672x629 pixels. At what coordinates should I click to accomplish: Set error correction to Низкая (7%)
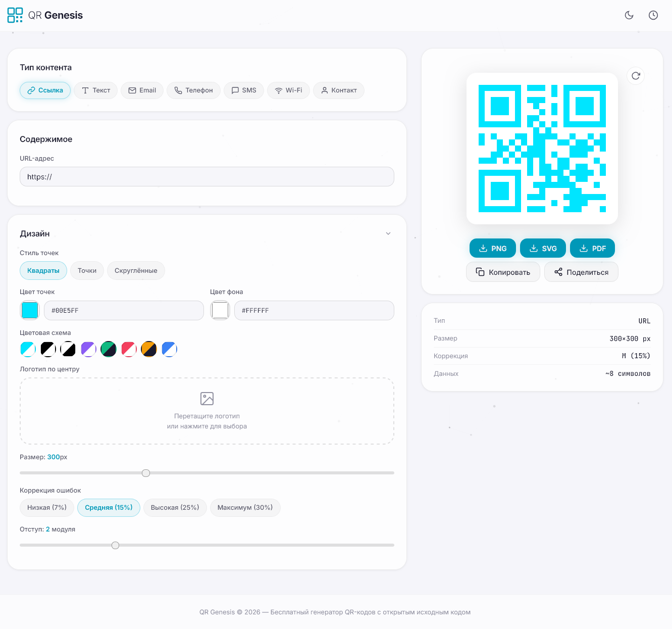pyautogui.click(x=47, y=508)
